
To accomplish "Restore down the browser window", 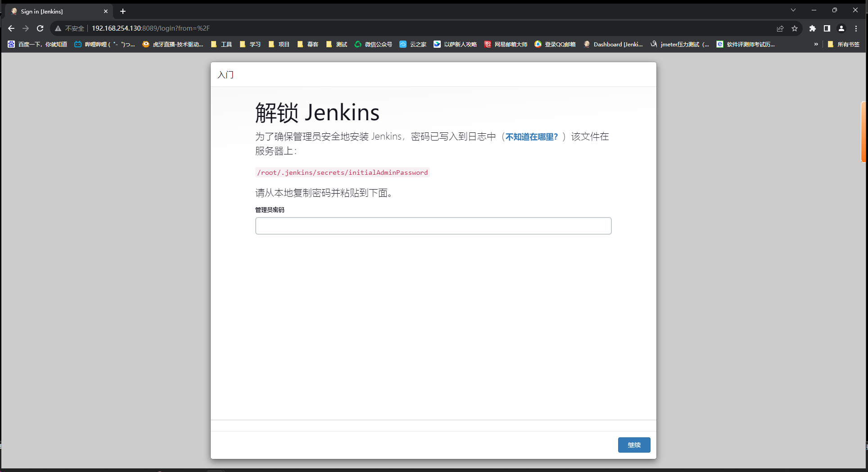I will pyautogui.click(x=835, y=10).
